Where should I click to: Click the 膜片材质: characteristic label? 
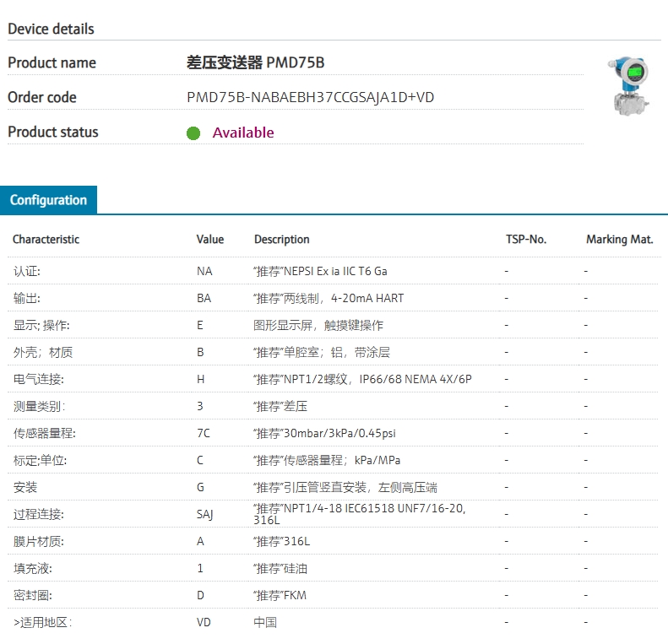coord(38,541)
